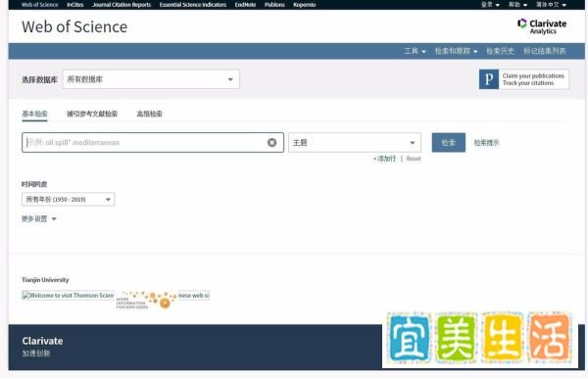Open Kopernio in the top bar
Viewport: 588px width, 378px height.
coord(305,5)
